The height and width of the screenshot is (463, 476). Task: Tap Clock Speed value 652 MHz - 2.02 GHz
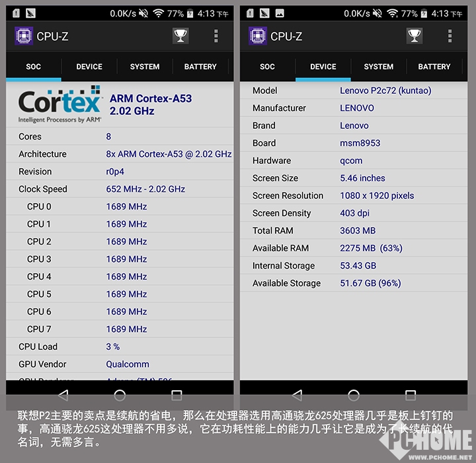[145, 189]
